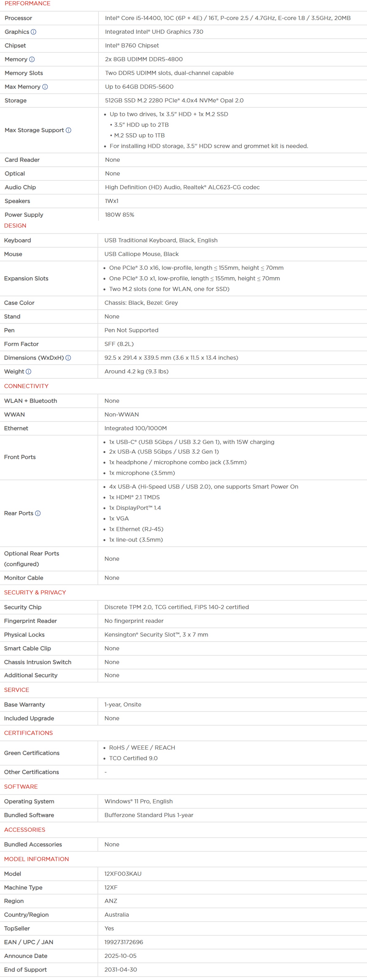Image resolution: width=367 pixels, height=980 pixels.
Task: Click the CERTIFICATIONS section heading
Action: (x=28, y=733)
